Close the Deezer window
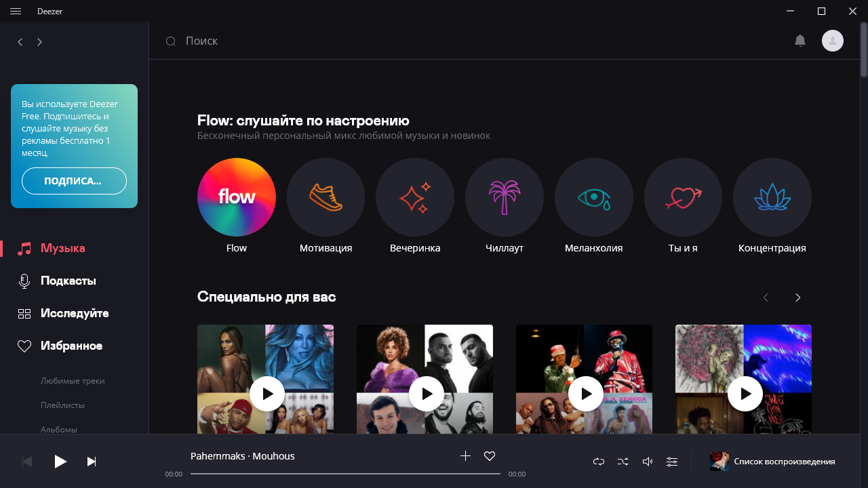 (x=852, y=11)
